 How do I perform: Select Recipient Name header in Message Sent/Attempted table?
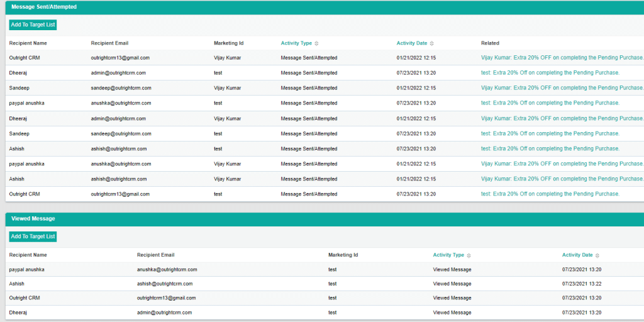28,43
